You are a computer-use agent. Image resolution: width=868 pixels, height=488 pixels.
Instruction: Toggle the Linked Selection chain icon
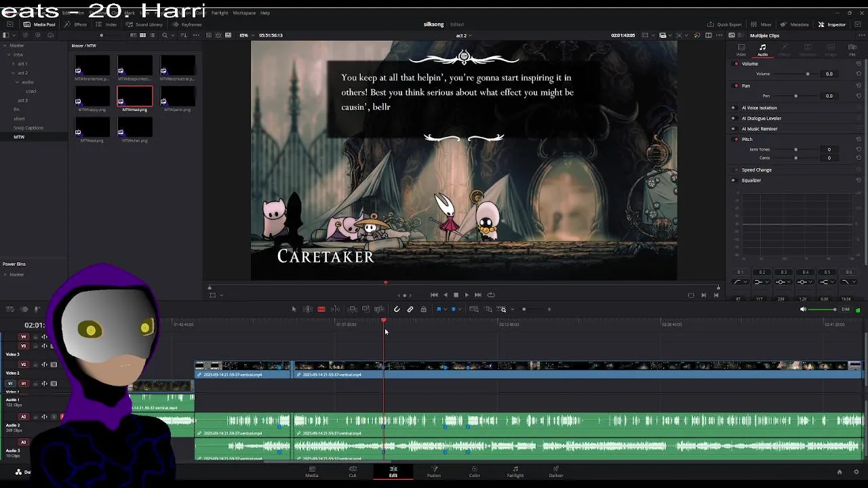(410, 309)
